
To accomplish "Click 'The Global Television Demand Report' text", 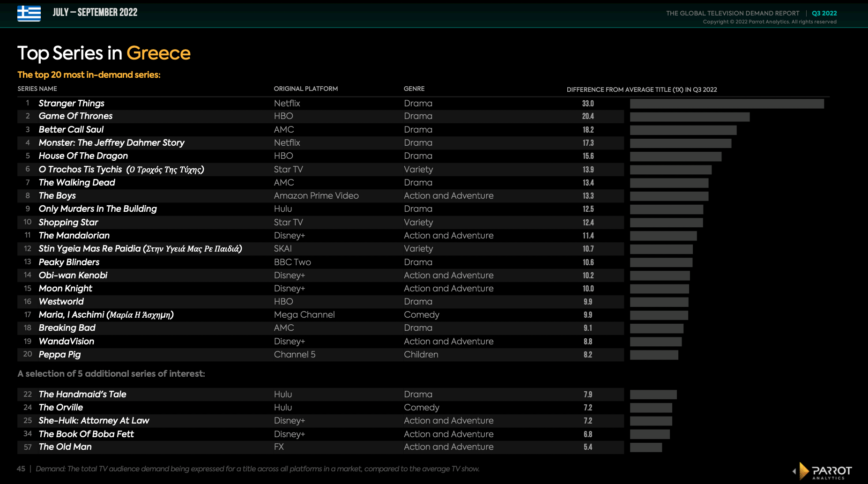I will point(733,13).
